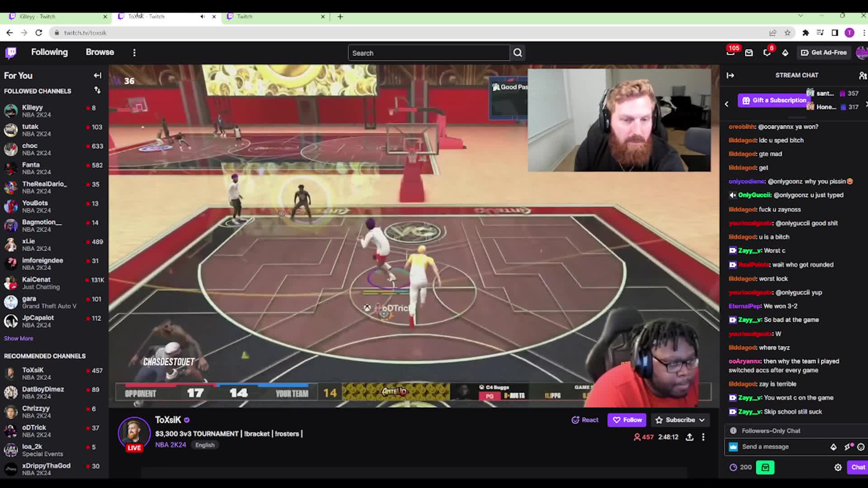Viewport: 868px width, 488px height.
Task: Open KaiCenat channel in sidebar
Action: click(54, 283)
